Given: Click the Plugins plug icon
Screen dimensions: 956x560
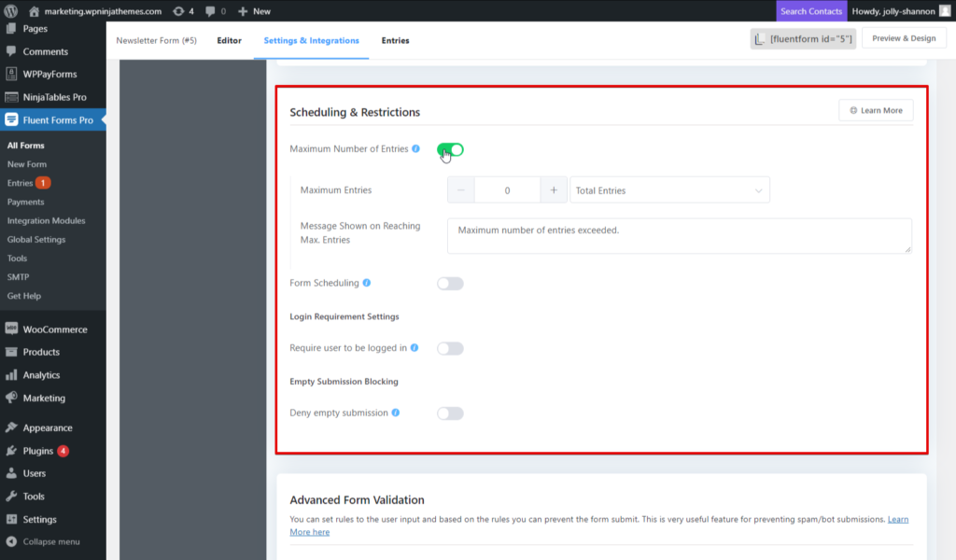Looking at the screenshot, I should pyautogui.click(x=11, y=450).
